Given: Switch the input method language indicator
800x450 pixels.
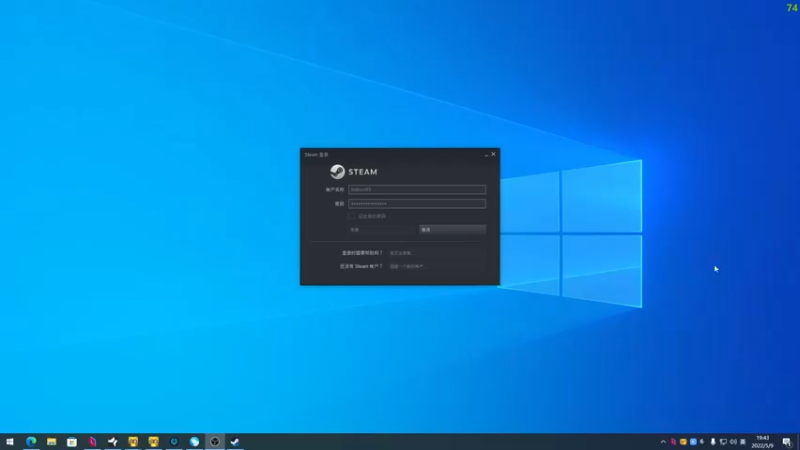Looking at the screenshot, I should click(x=743, y=442).
